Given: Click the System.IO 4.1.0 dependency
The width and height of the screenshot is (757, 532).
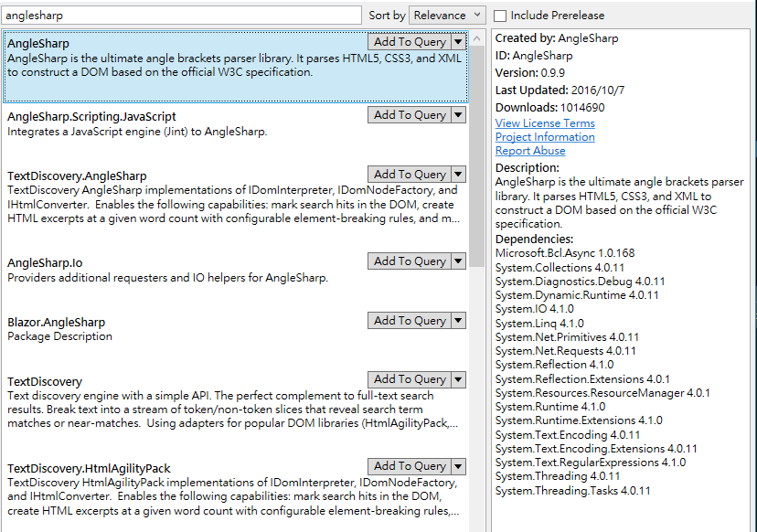Looking at the screenshot, I should coord(535,309).
